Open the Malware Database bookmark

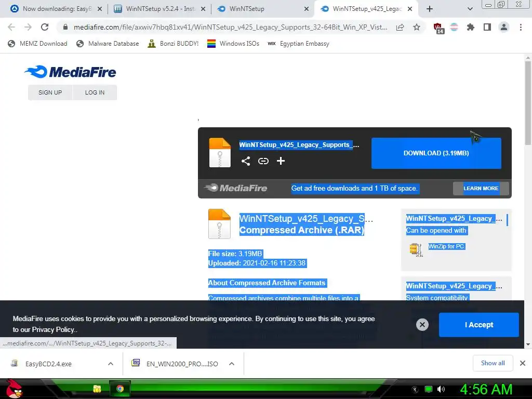[108, 44]
